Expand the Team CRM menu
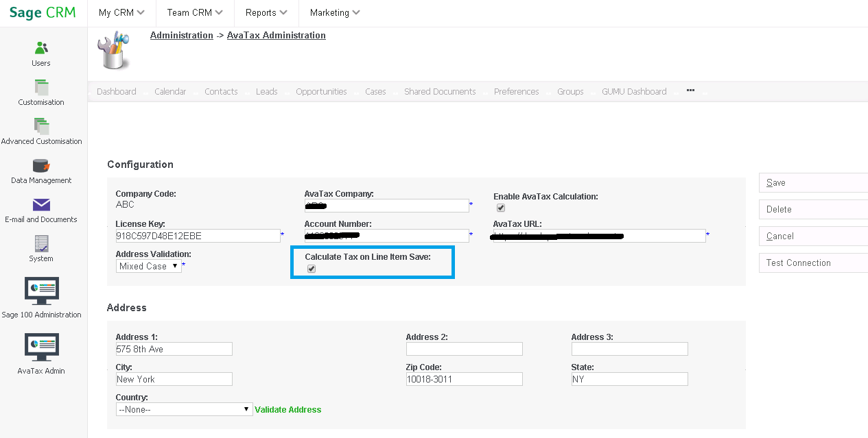 pos(195,13)
